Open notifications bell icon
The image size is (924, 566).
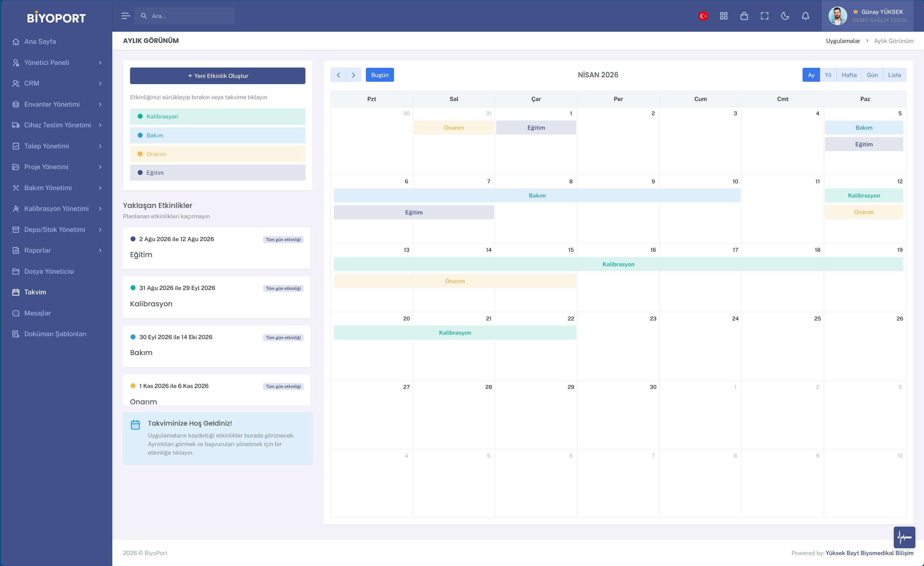click(x=806, y=16)
